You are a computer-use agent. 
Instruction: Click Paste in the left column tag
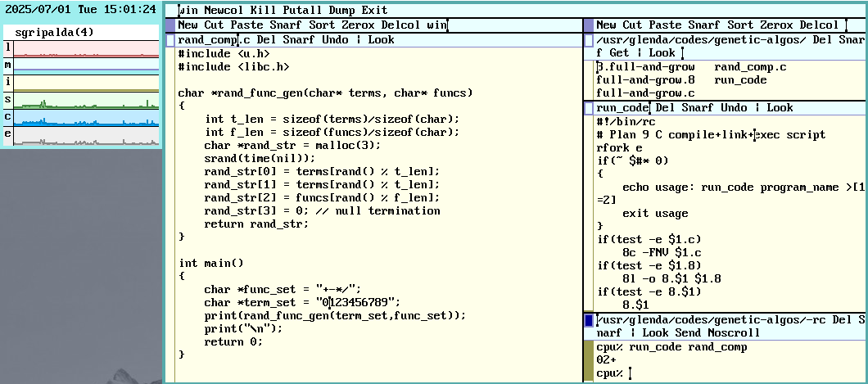(x=247, y=25)
